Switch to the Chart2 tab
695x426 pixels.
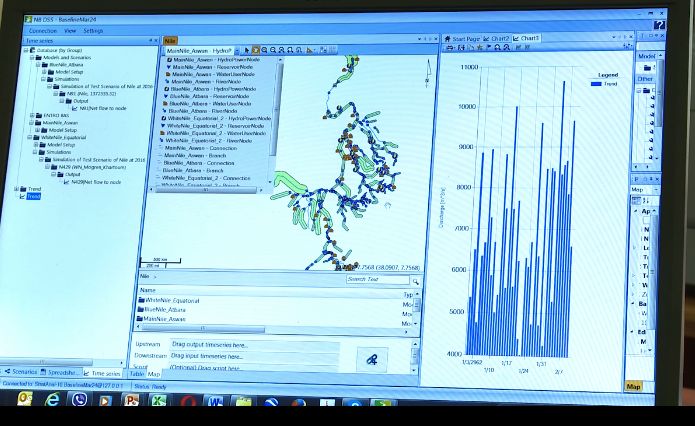496,38
